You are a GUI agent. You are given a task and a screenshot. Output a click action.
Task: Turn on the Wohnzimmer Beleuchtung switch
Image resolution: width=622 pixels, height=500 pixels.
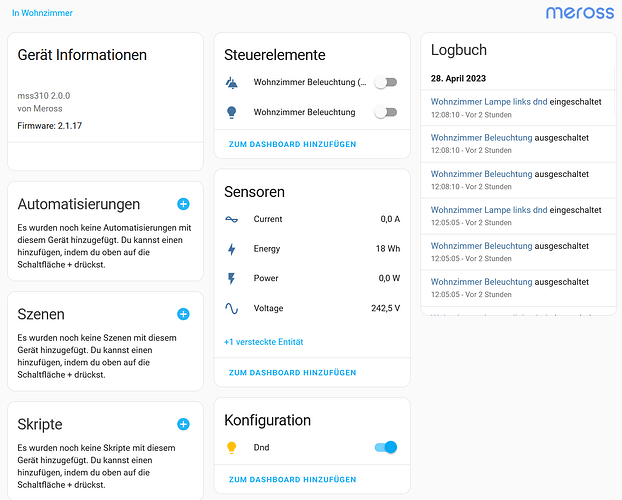click(386, 112)
